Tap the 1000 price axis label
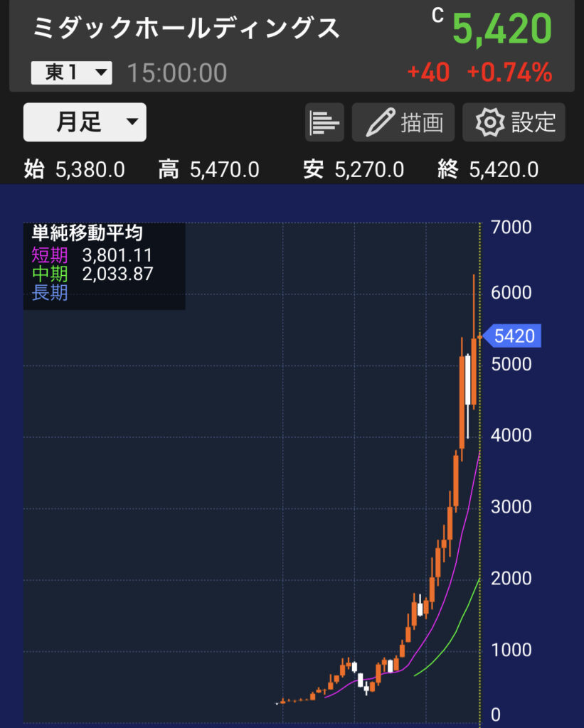584x728 pixels. [511, 650]
